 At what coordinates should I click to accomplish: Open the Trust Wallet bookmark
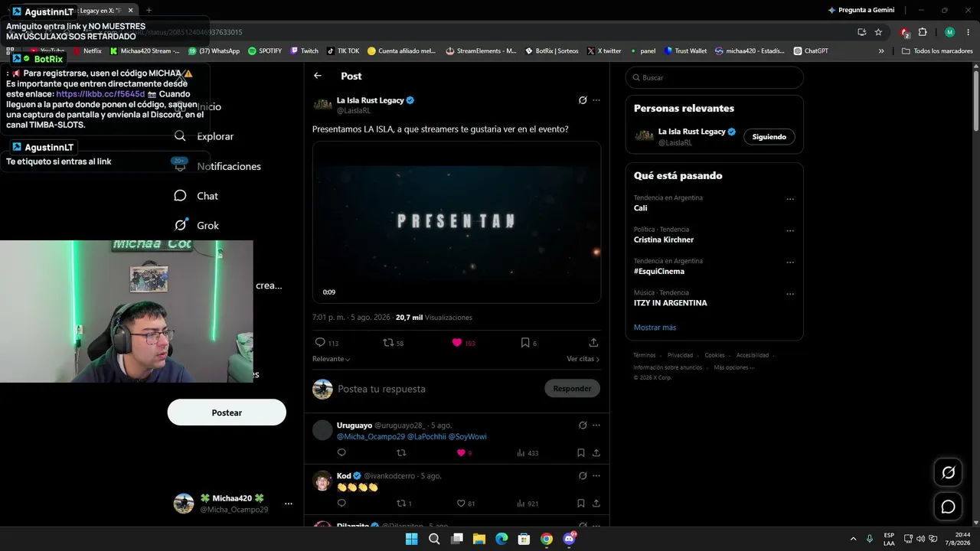click(x=686, y=51)
